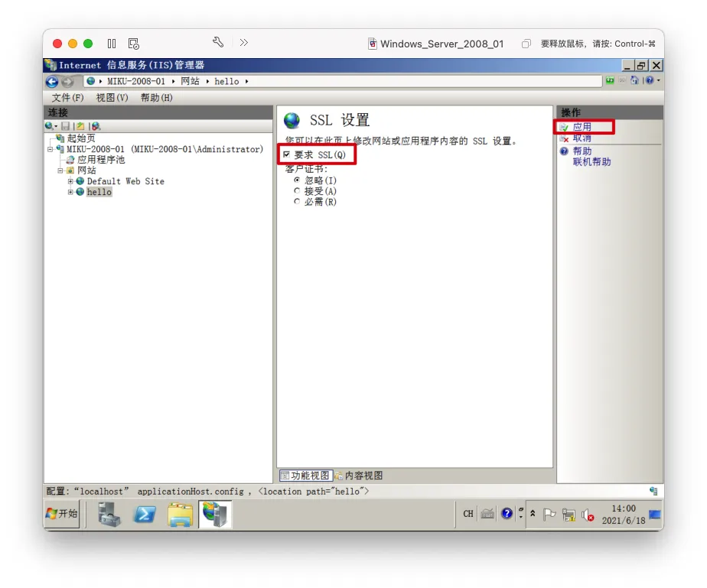Image resolution: width=707 pixels, height=588 pixels.
Task: Click 应用 to apply SSL settings
Action: pyautogui.click(x=582, y=127)
